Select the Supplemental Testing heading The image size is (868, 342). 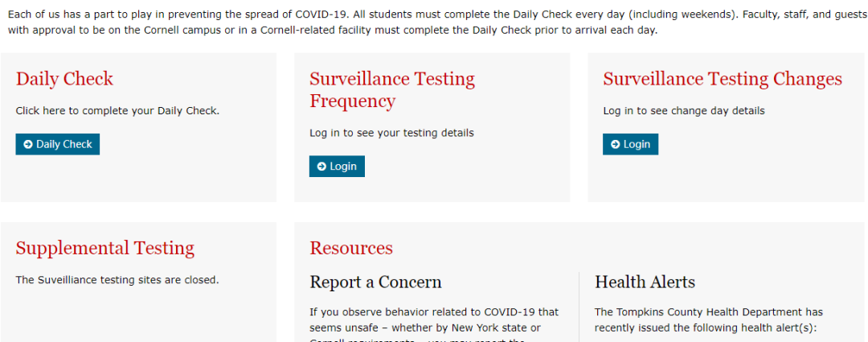coord(105,249)
